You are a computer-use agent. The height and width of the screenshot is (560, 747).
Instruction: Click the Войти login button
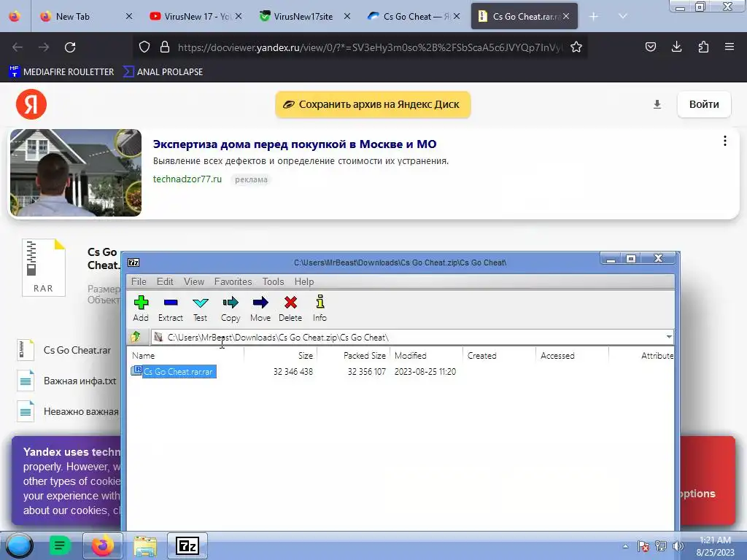704,104
